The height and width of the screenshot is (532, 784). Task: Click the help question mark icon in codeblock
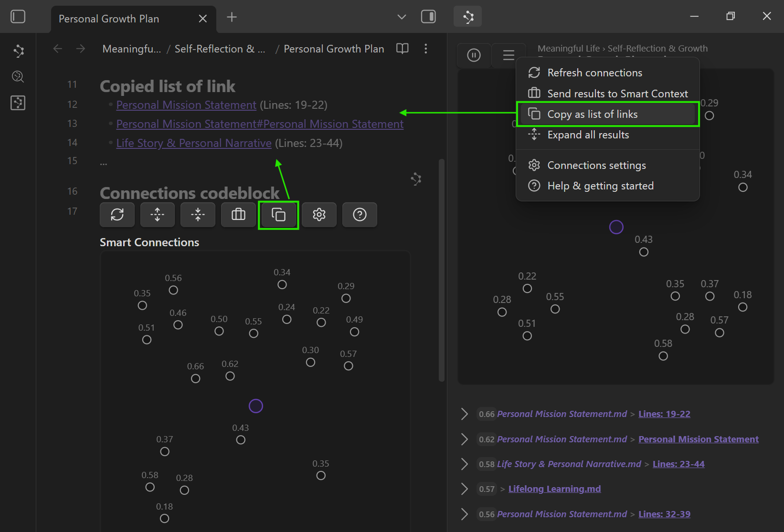click(360, 215)
